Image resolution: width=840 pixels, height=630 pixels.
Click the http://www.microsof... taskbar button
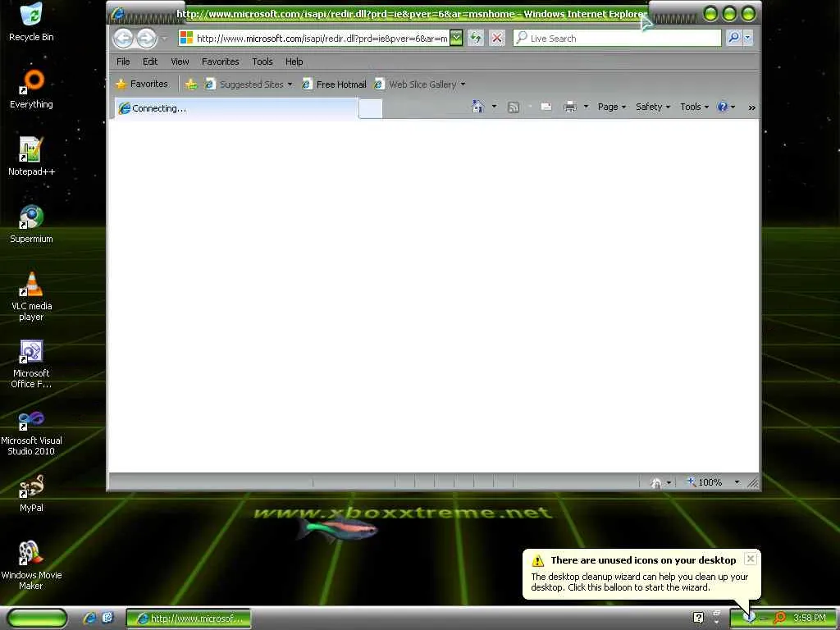click(x=189, y=619)
